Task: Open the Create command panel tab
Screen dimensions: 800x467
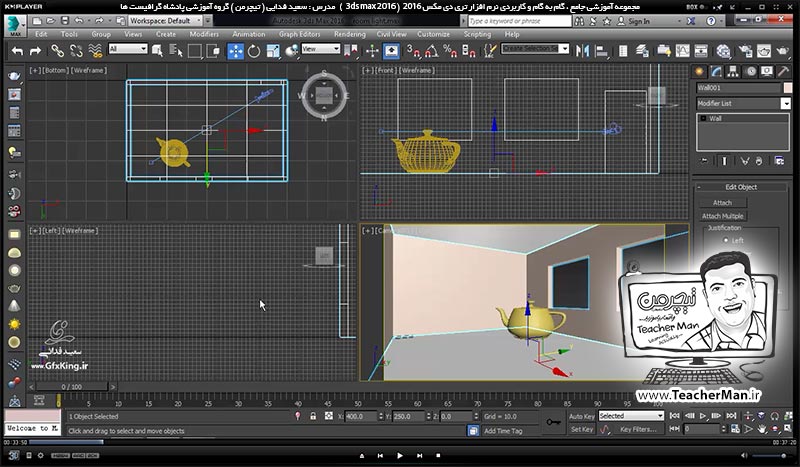Action: 699,71
